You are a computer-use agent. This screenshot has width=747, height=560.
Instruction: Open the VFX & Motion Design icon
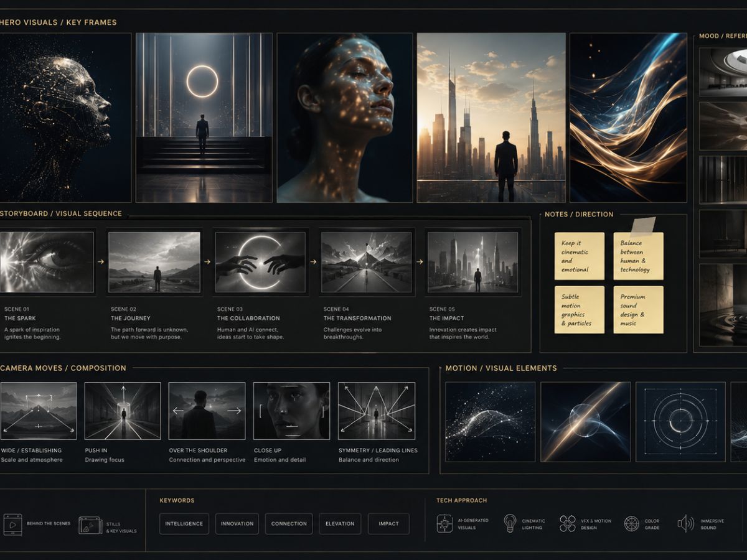point(567,523)
